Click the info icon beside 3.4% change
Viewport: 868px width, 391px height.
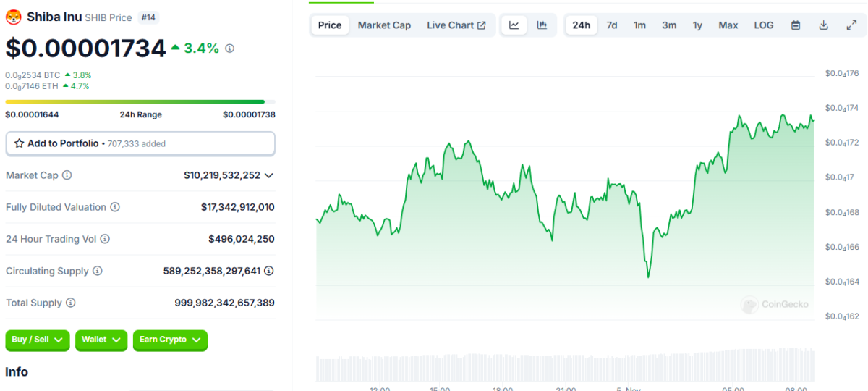230,49
